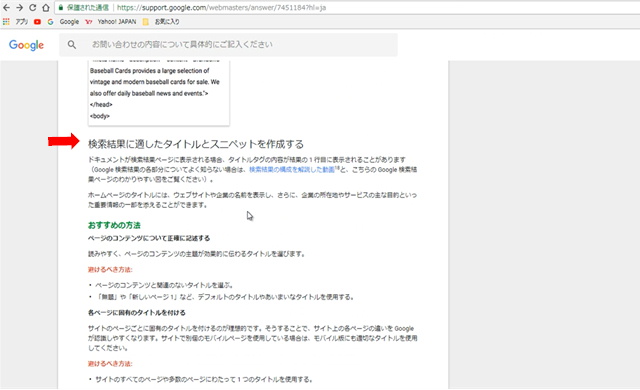Viewport: 640px width, 390px height.
Task: Click the </head> line in code sample
Action: click(x=101, y=105)
